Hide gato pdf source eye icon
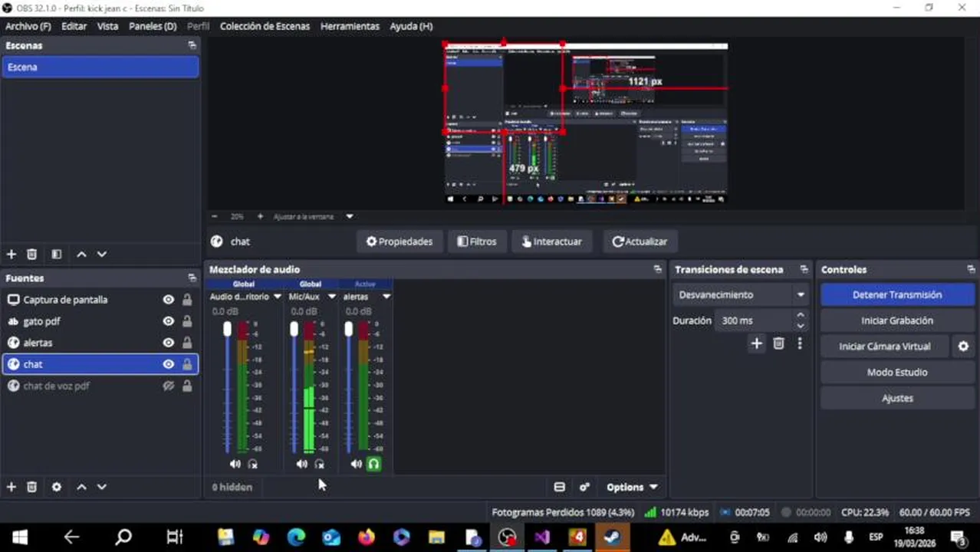This screenshot has height=552, width=980. [168, 321]
